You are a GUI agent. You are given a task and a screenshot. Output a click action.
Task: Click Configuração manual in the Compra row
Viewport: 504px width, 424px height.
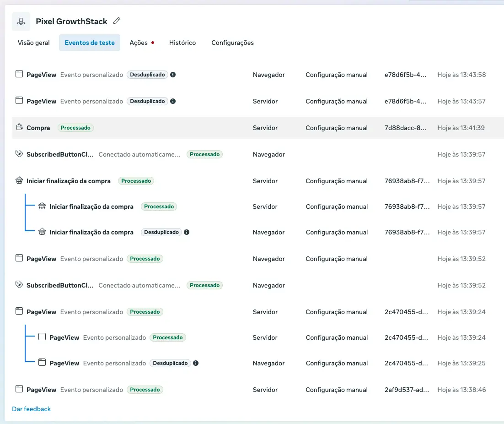tap(337, 128)
